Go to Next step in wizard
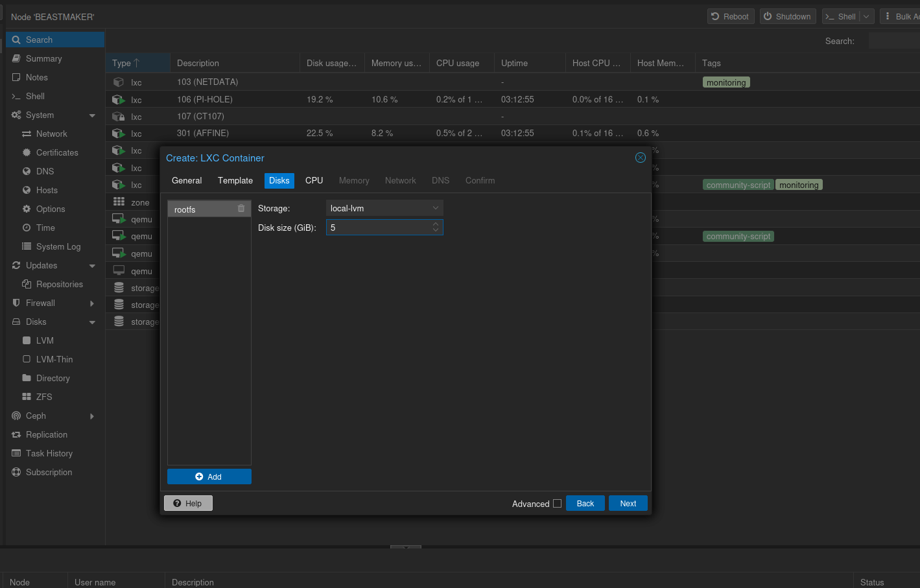The height and width of the screenshot is (588, 920). [x=628, y=503]
